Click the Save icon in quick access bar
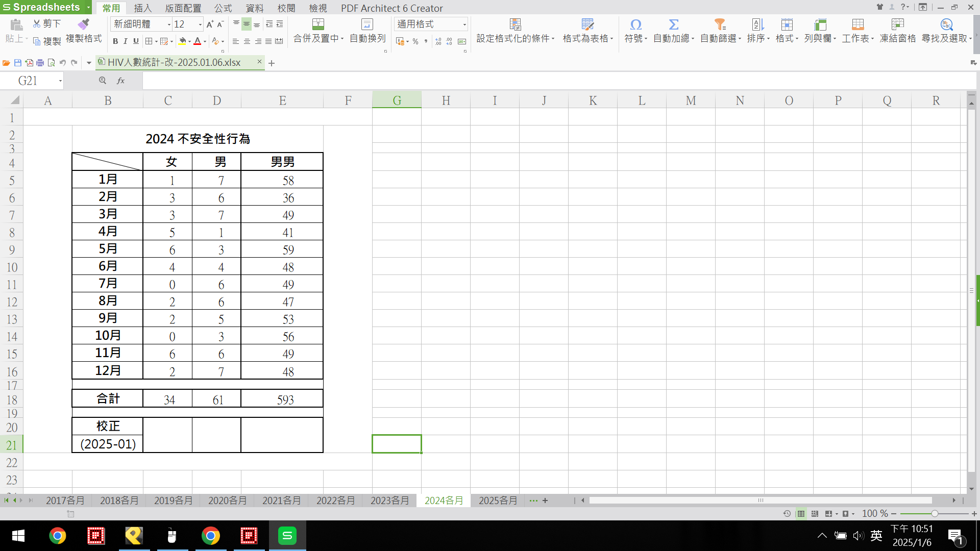Viewport: 980px width, 551px height. [x=18, y=63]
